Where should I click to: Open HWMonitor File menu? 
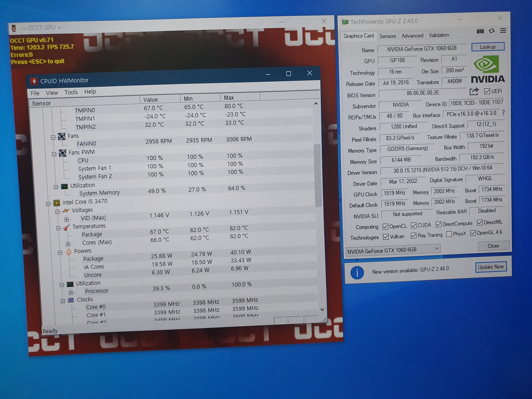coord(35,93)
